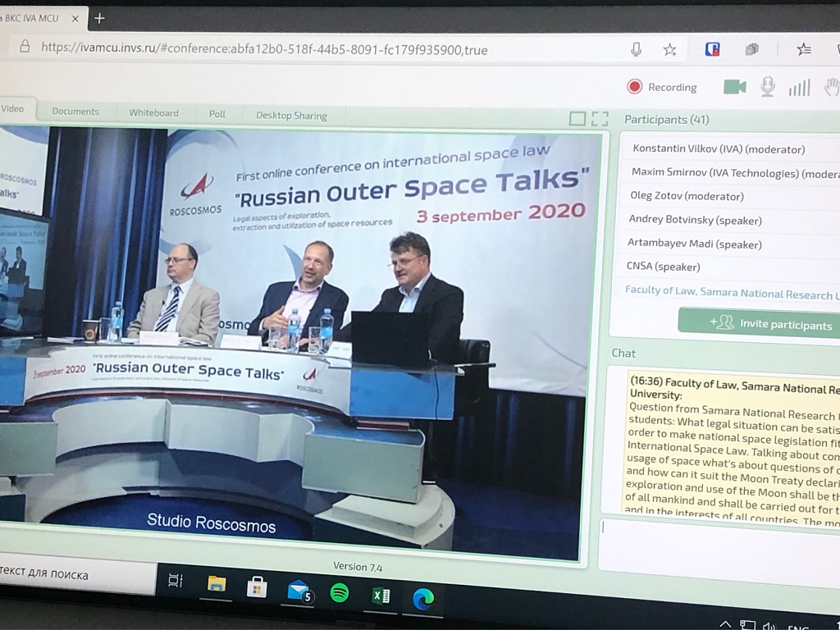Image resolution: width=840 pixels, height=630 pixels.
Task: Click the lock icon in address bar
Action: coord(25,47)
